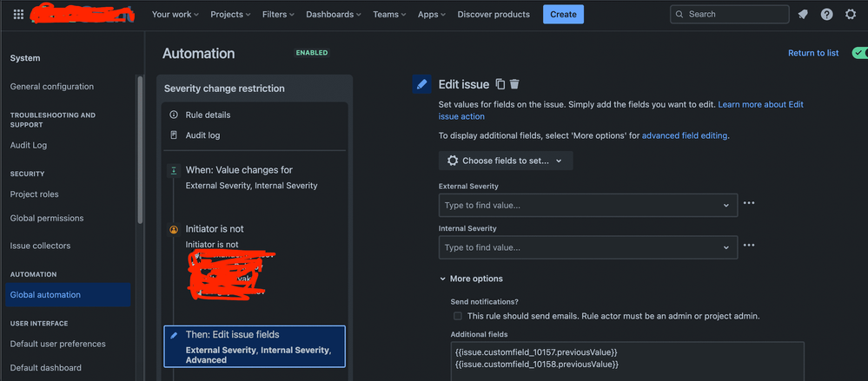Image resolution: width=868 pixels, height=381 pixels.
Task: Collapse the More options section
Action: click(x=471, y=279)
